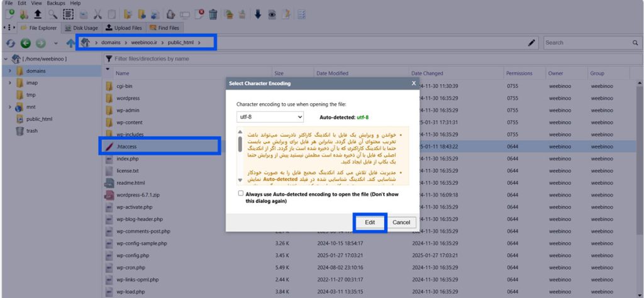This screenshot has height=298, width=644.
Task: Click public_html in the breadcrumb path
Action: [180, 43]
